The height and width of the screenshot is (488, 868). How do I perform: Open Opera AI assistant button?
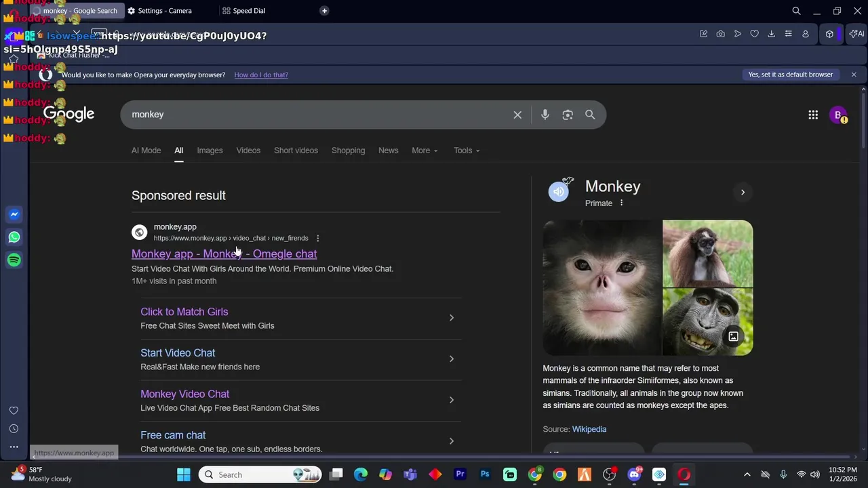coord(856,34)
